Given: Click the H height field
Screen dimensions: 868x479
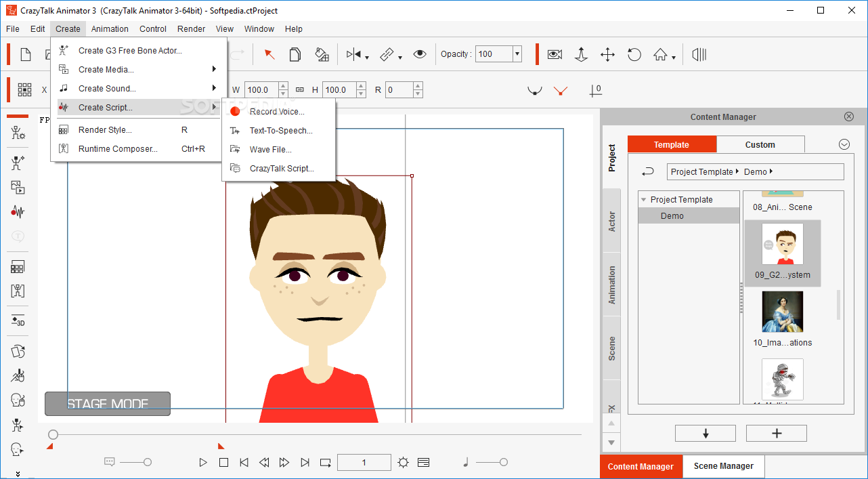Looking at the screenshot, I should coord(339,89).
